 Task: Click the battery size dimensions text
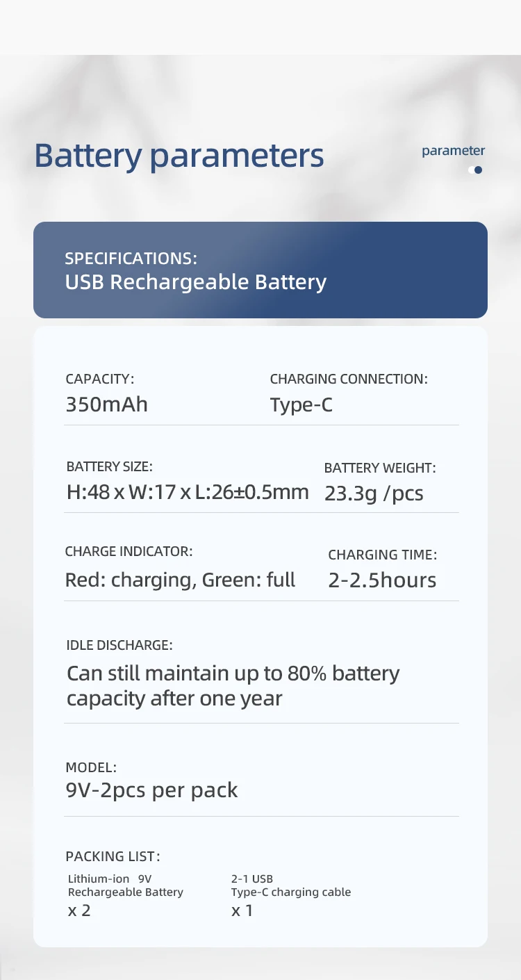point(188,493)
